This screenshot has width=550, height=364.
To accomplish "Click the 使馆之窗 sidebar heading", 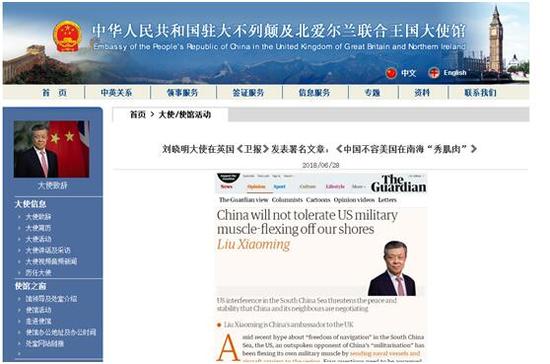I will (x=31, y=286).
